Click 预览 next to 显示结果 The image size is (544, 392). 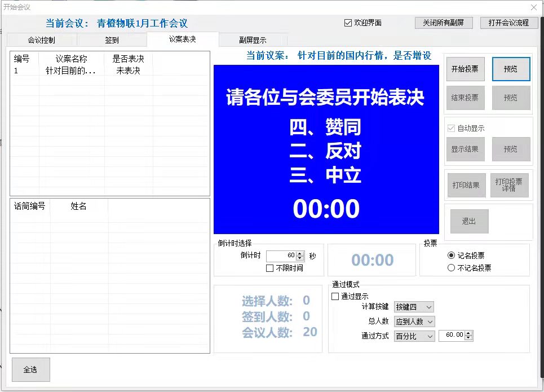[x=511, y=149]
